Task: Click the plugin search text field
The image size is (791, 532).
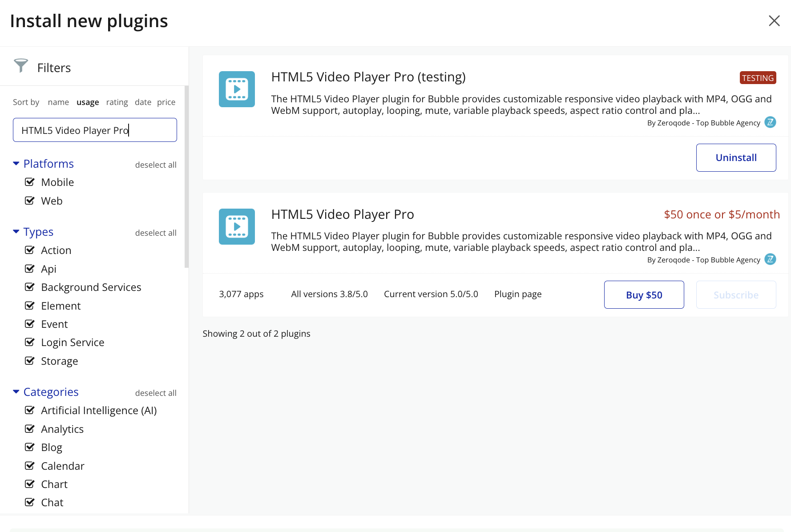Action: pyautogui.click(x=95, y=130)
